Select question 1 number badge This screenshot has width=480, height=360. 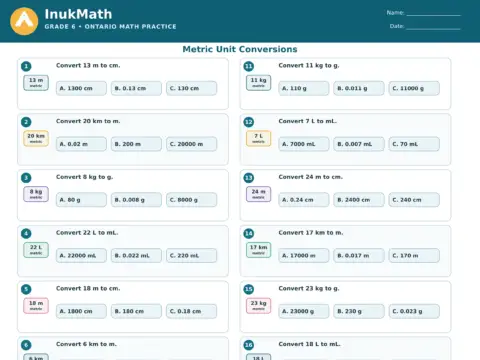tap(26, 66)
